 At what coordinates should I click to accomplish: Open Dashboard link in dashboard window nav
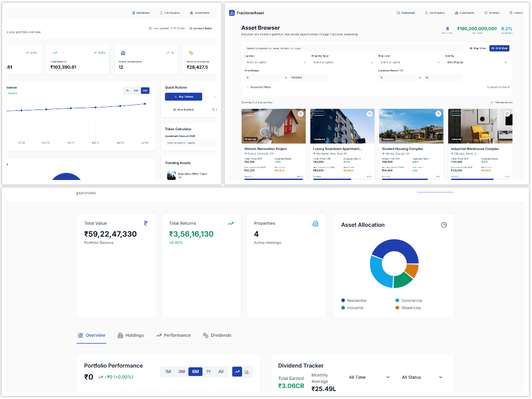click(141, 13)
